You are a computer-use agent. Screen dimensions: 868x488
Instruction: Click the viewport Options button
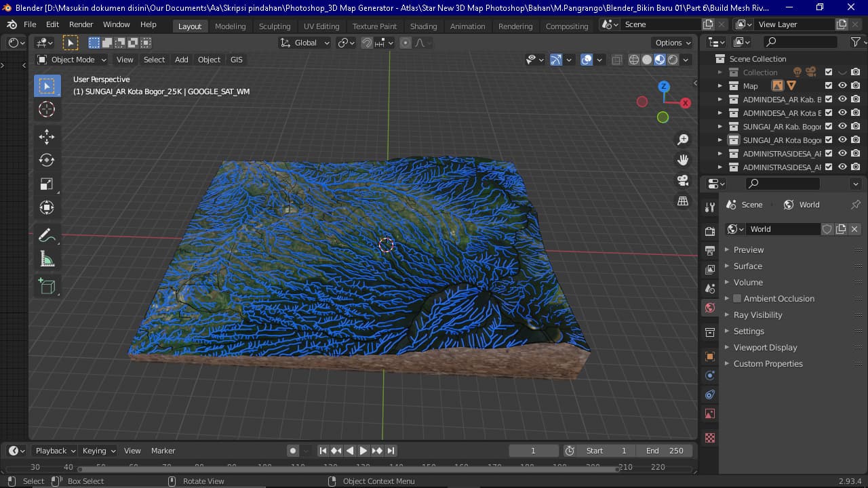click(x=671, y=42)
